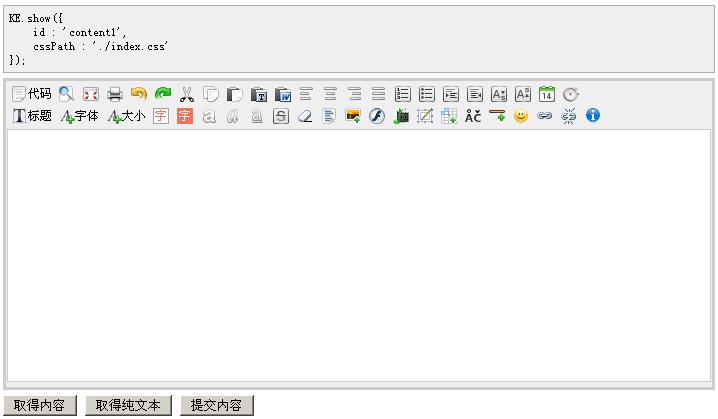Insert a numbered list

(403, 94)
